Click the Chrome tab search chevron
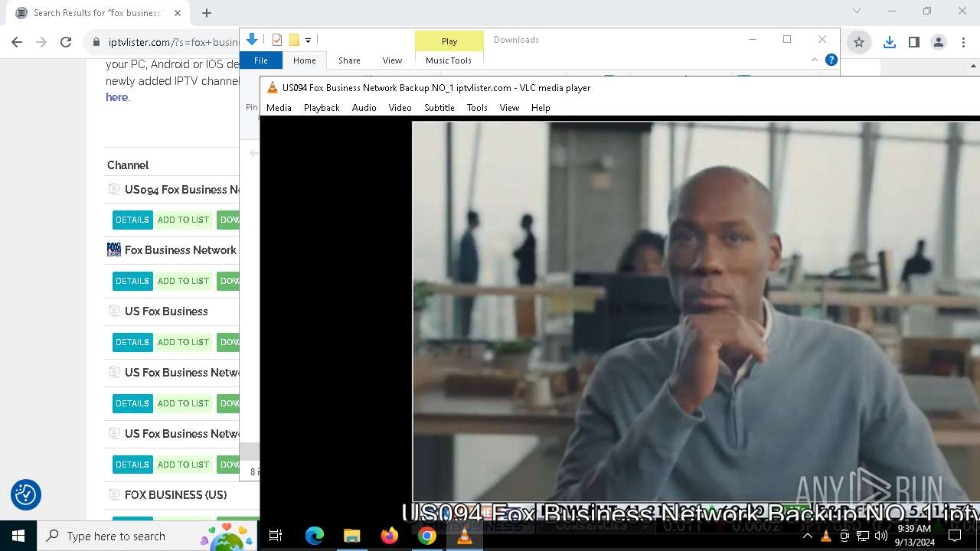This screenshot has height=551, width=980. 857,11
